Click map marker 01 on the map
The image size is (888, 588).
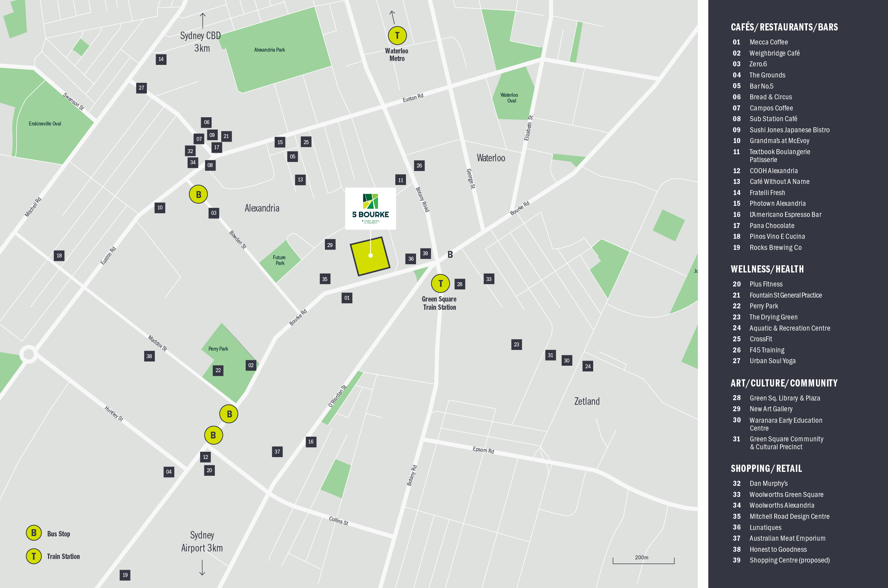(x=347, y=298)
